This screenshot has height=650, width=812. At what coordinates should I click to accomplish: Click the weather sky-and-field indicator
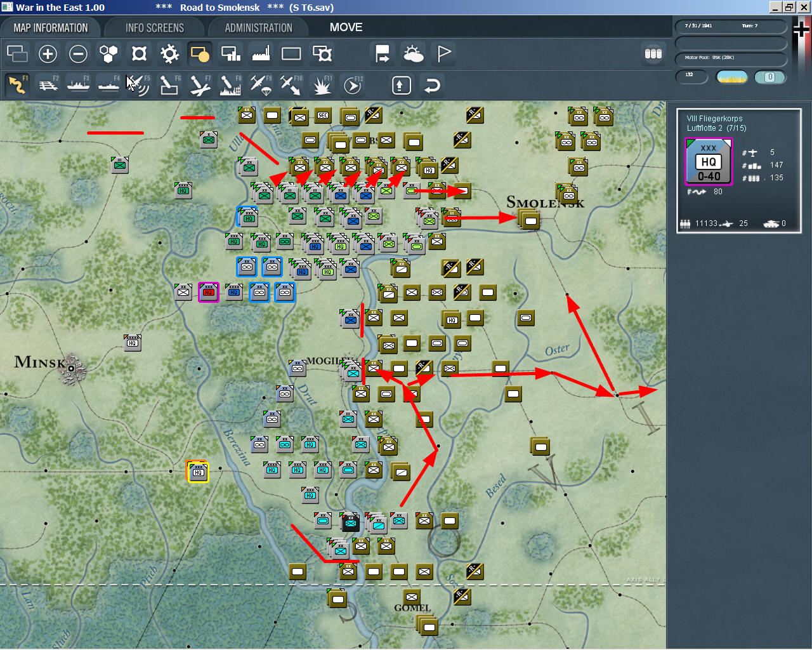[731, 77]
